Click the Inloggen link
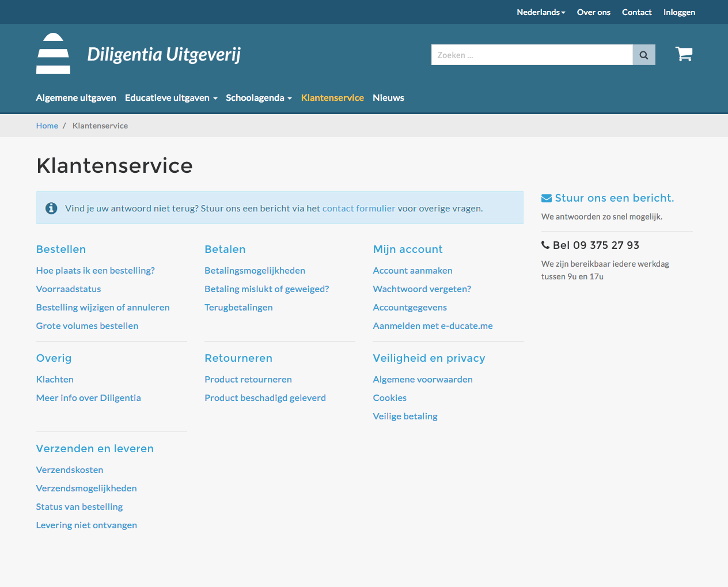 coord(679,12)
